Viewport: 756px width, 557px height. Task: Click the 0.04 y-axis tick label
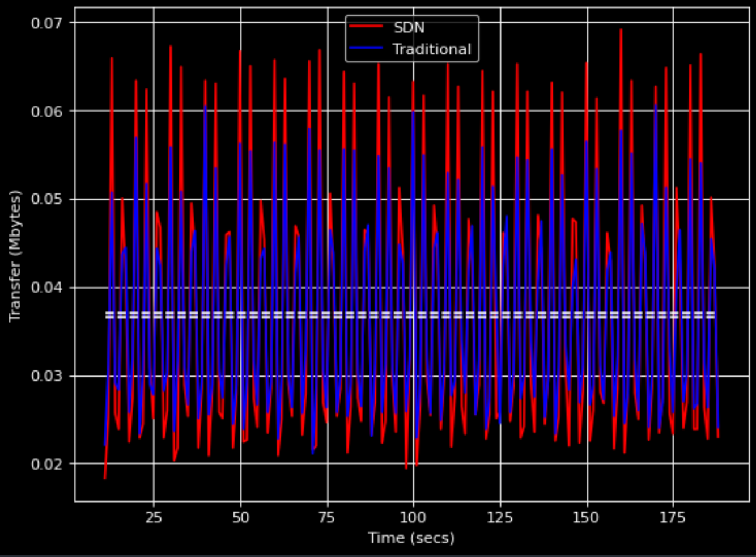pyautogui.click(x=48, y=288)
